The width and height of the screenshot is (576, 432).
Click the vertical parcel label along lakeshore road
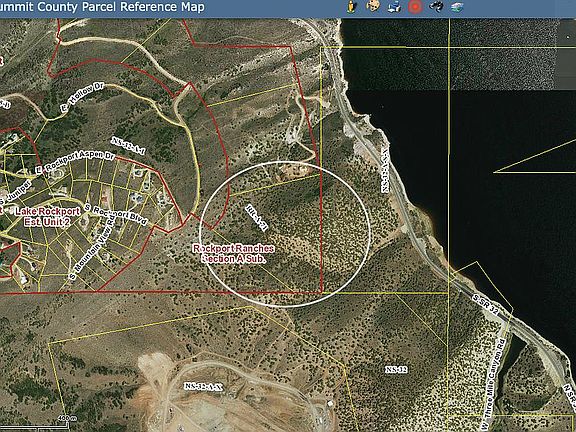385,170
